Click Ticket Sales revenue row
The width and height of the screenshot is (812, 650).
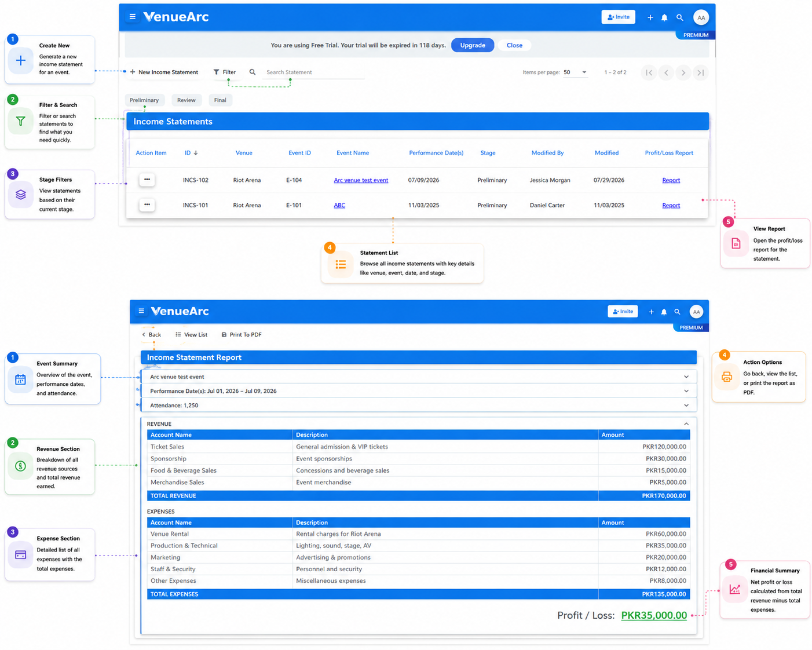418,447
